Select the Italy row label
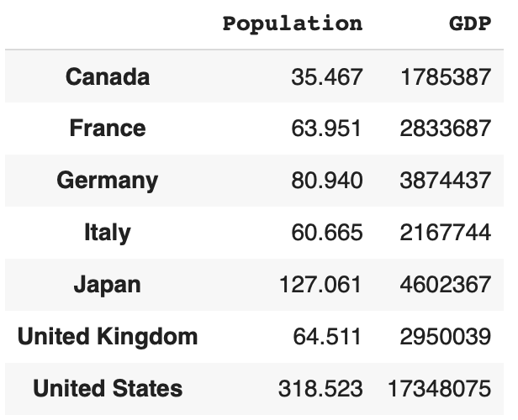 click(x=108, y=233)
